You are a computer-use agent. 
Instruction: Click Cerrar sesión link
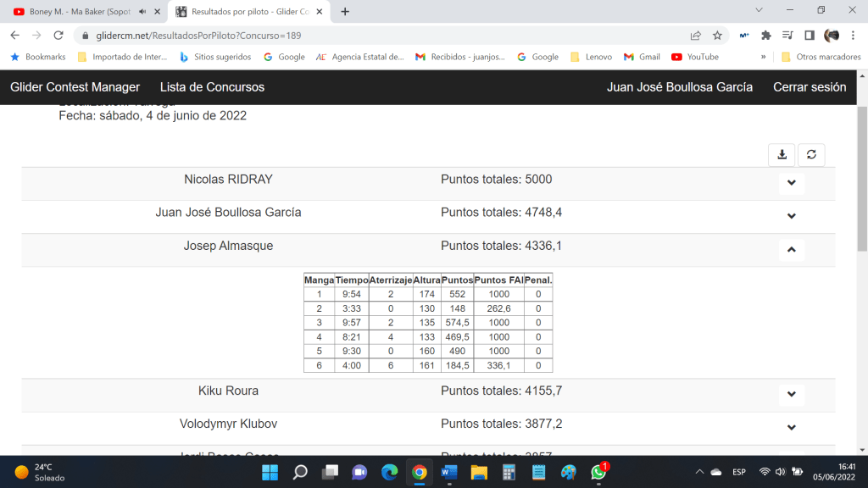[x=810, y=87]
